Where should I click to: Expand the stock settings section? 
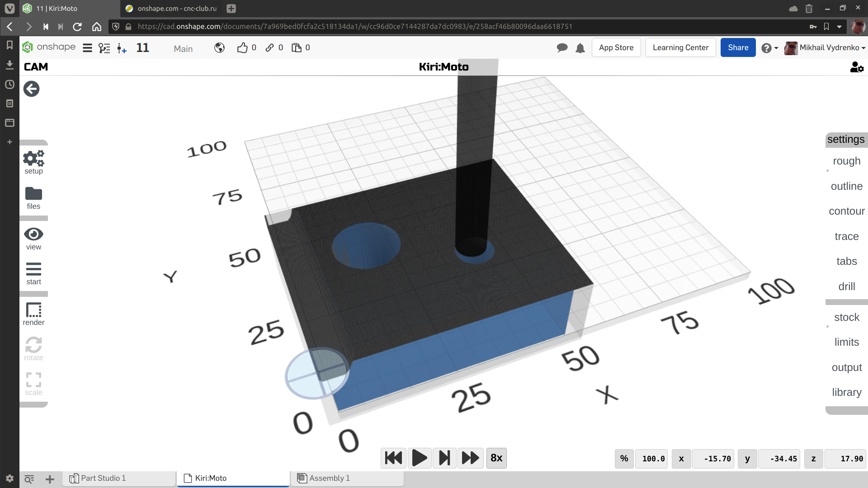[x=846, y=317]
